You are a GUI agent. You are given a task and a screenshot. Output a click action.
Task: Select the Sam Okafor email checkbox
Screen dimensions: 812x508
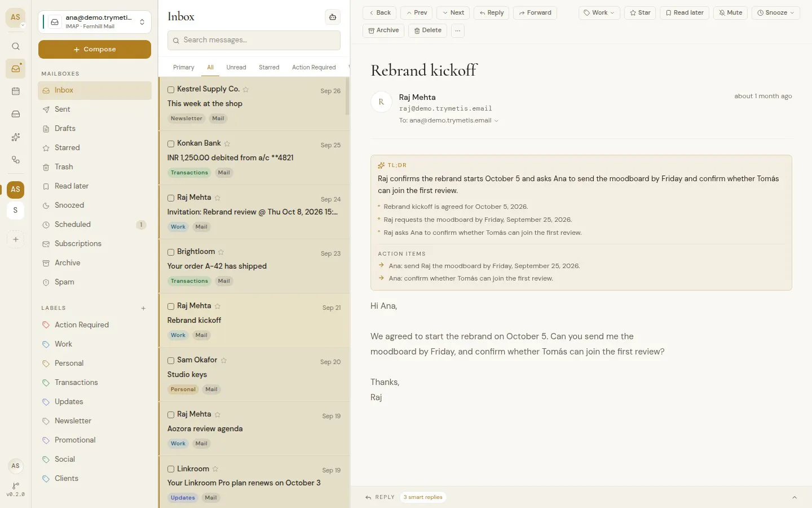(x=171, y=361)
